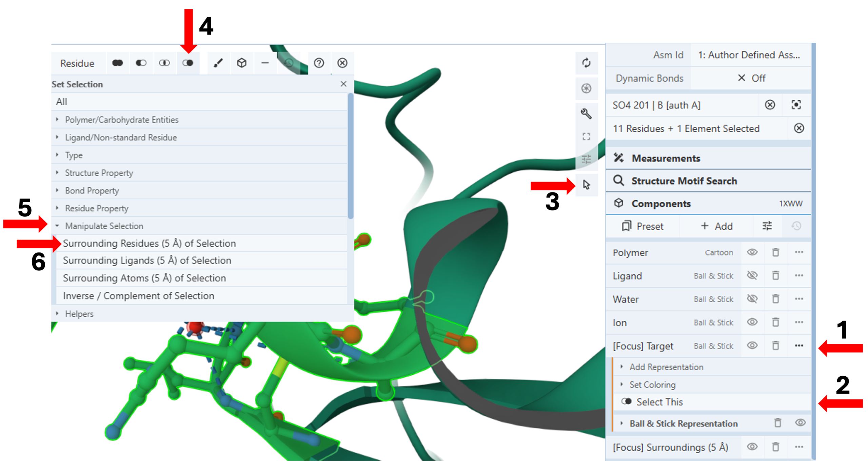
Task: Click the screenshot camera shutter icon
Action: (586, 88)
